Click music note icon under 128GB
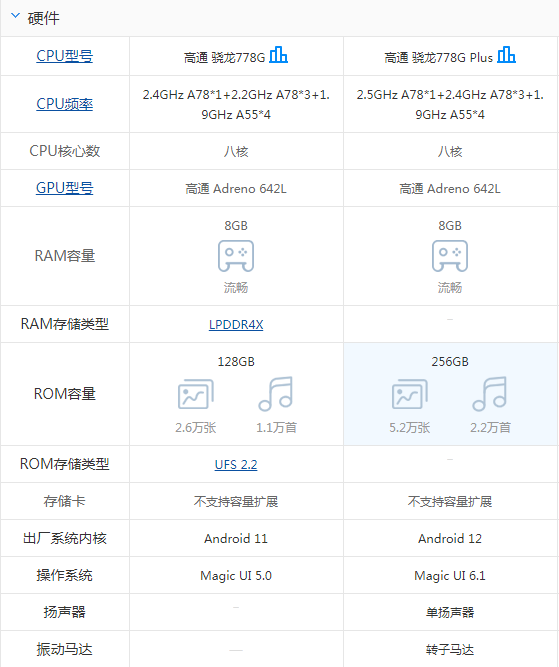The width and height of the screenshot is (559, 667). click(276, 394)
